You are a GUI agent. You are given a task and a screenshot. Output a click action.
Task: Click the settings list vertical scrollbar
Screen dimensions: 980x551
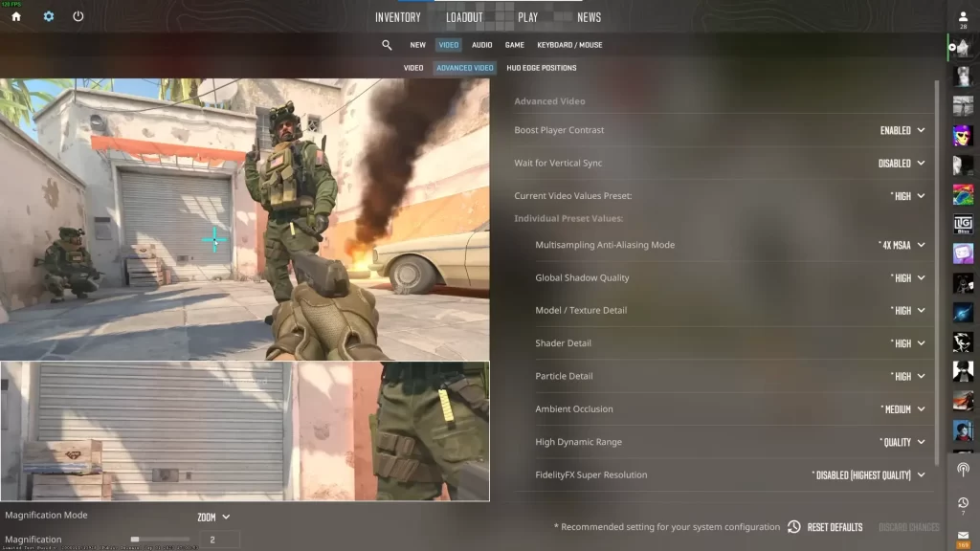click(936, 273)
